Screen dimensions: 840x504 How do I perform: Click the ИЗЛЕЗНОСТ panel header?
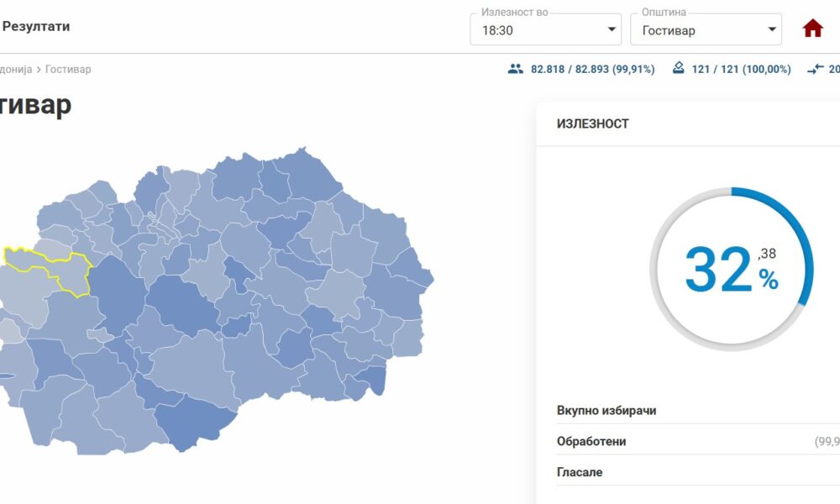coord(593,123)
